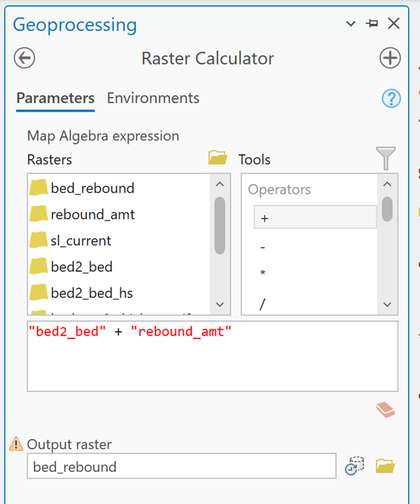
Task: Choose the * operator
Action: (315, 273)
